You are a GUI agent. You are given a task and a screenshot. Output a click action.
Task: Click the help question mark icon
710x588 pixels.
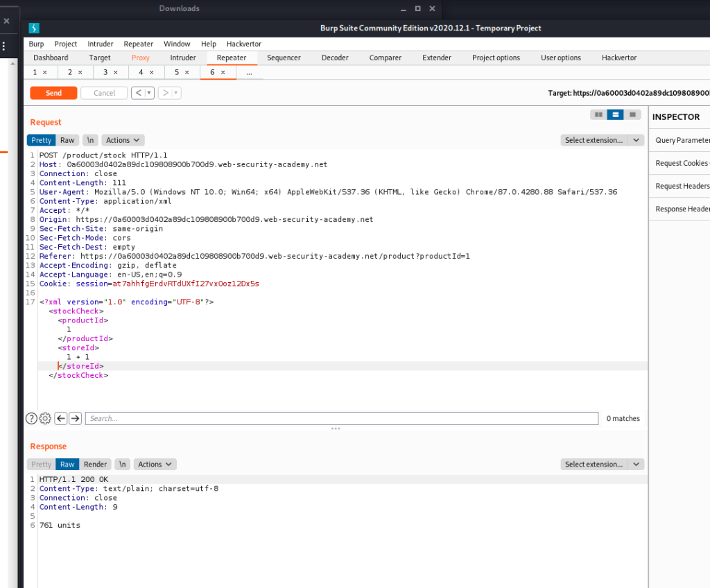[31, 418]
